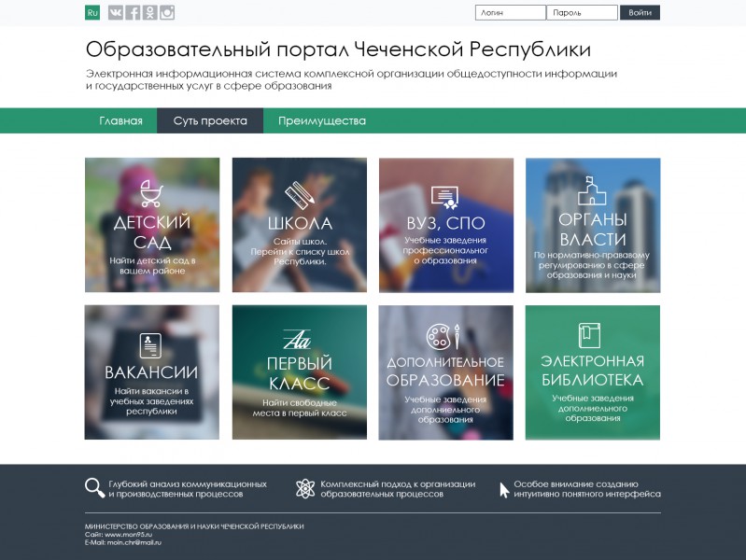Click the ruler and pencil icon in Школа
The image size is (746, 560).
300,195
